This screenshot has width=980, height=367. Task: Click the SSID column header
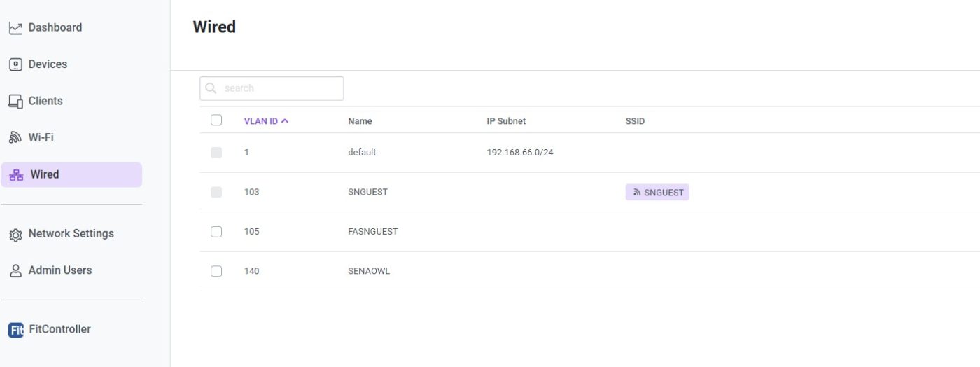pos(635,121)
